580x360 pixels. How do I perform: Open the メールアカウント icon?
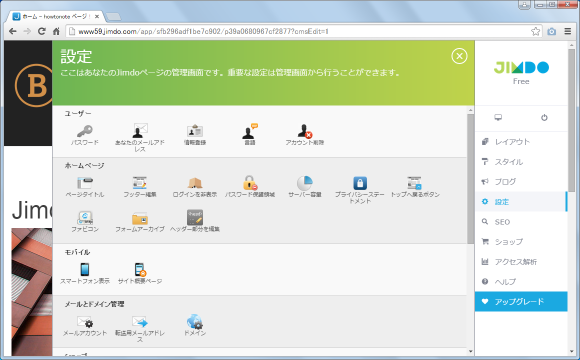click(85, 322)
